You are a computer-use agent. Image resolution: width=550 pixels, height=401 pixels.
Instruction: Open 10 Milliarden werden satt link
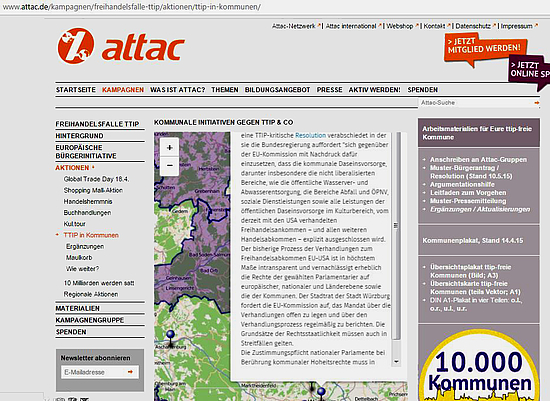(x=99, y=283)
